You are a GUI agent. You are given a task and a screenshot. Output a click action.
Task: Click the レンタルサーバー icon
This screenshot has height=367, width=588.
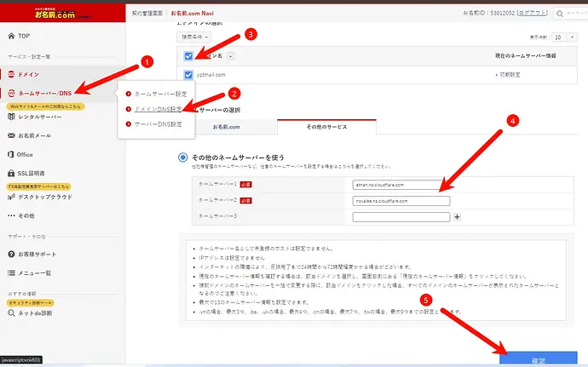click(x=11, y=117)
